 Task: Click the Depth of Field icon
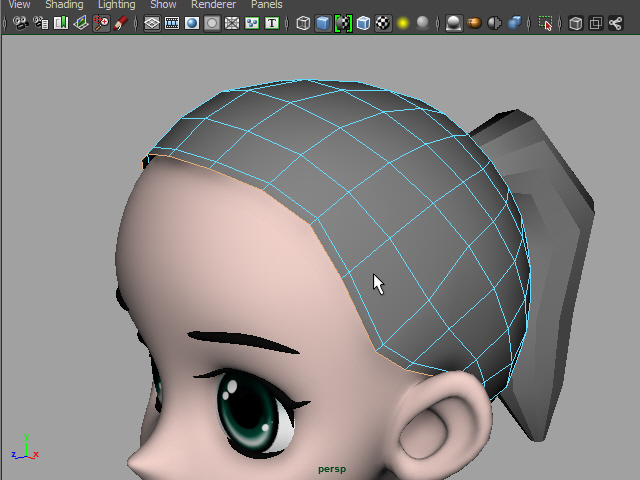(x=514, y=23)
